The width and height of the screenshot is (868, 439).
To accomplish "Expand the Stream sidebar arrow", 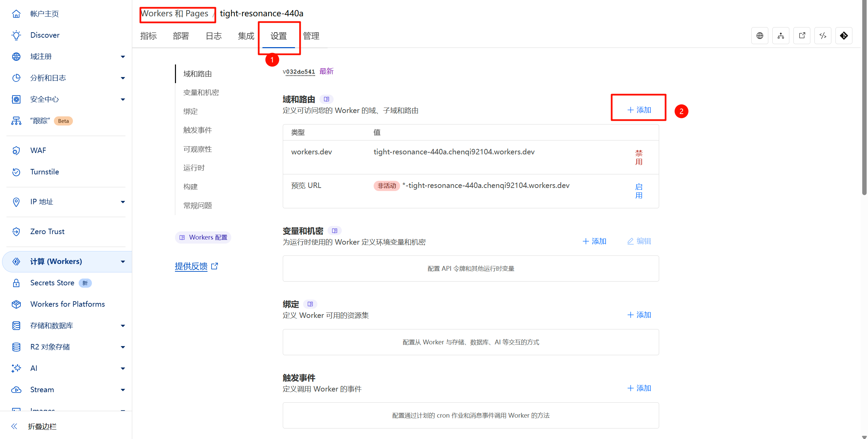I will click(123, 390).
